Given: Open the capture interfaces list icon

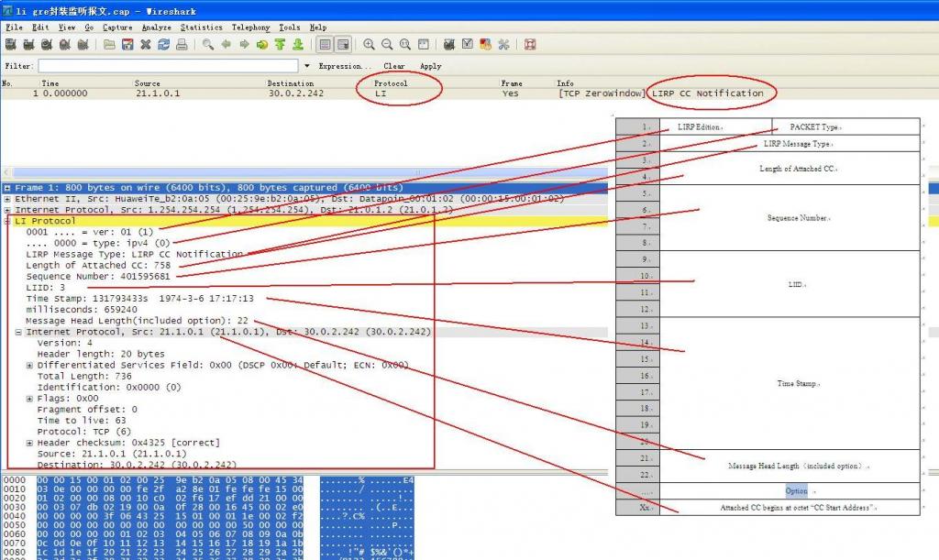Looking at the screenshot, I should 11,44.
